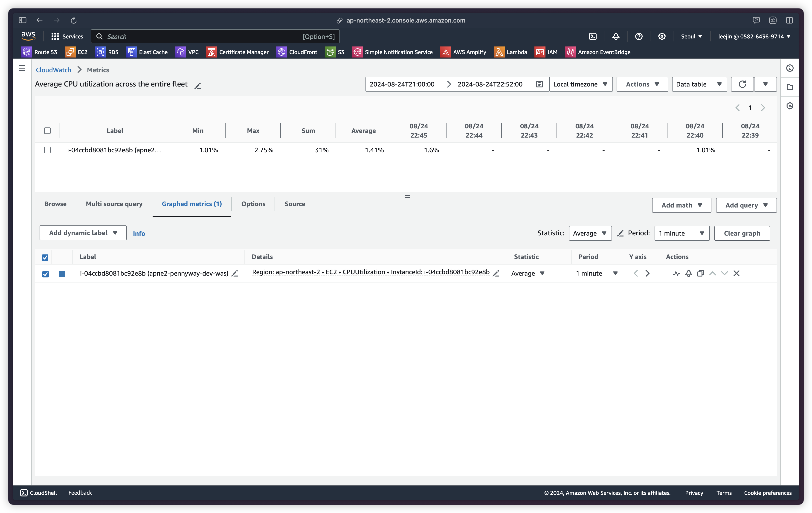Open the VPC service shortcut
This screenshot has width=812, height=513.
click(187, 52)
